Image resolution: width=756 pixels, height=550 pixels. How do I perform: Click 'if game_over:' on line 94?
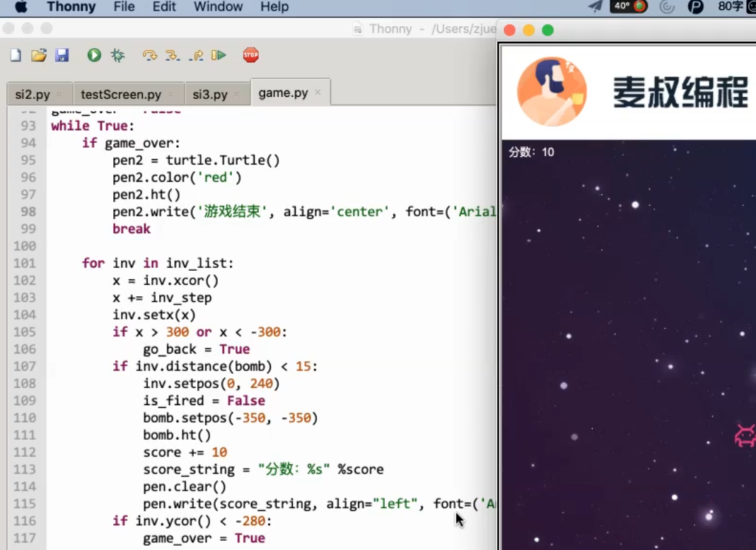[131, 144]
